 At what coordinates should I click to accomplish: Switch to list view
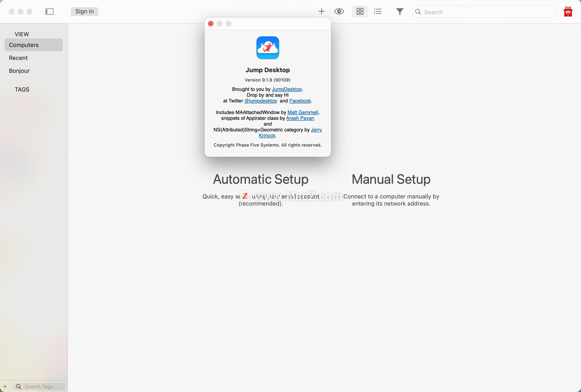click(378, 11)
